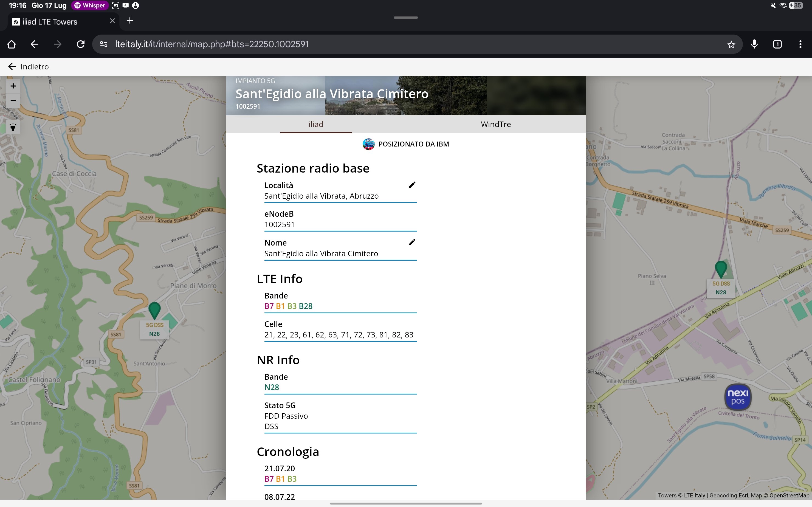Click the OpenStreetMap attribution link
Viewport: 812px width, 507px height.
point(789,495)
